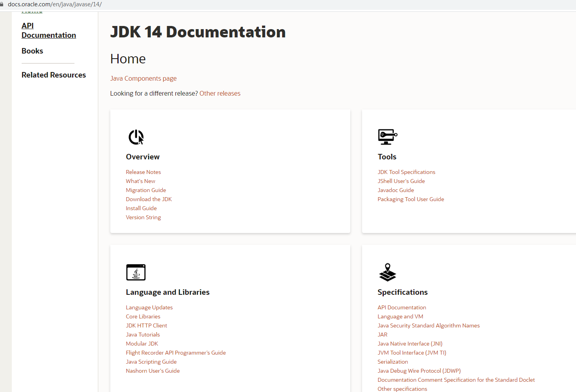Open Packaging Tool User Guide
Viewport: 576px width, 392px height.
[x=411, y=199]
